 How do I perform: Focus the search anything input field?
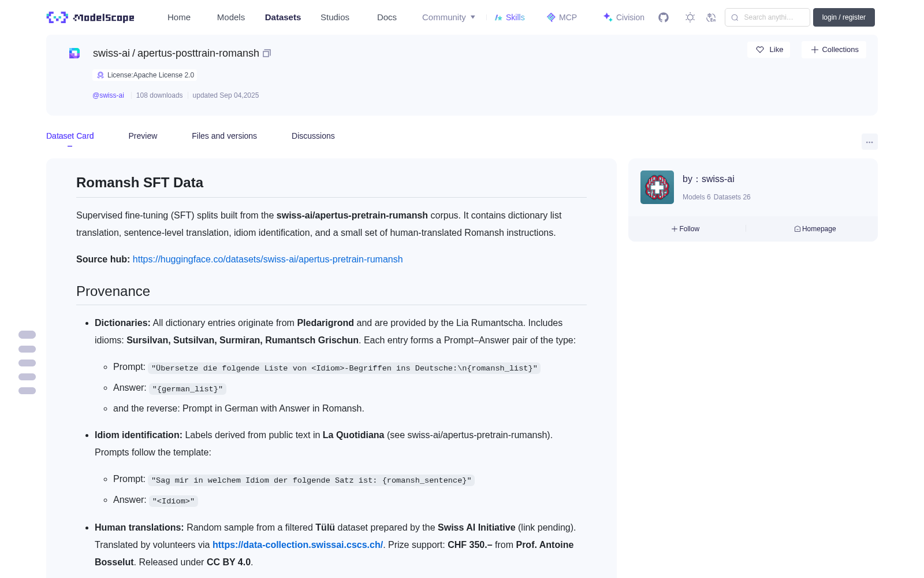pyautogui.click(x=767, y=17)
